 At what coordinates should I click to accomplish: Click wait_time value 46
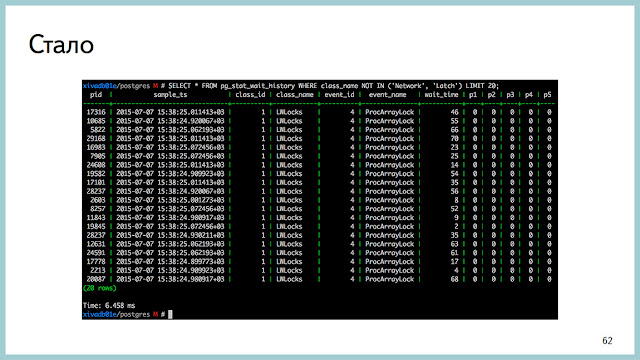click(x=455, y=112)
